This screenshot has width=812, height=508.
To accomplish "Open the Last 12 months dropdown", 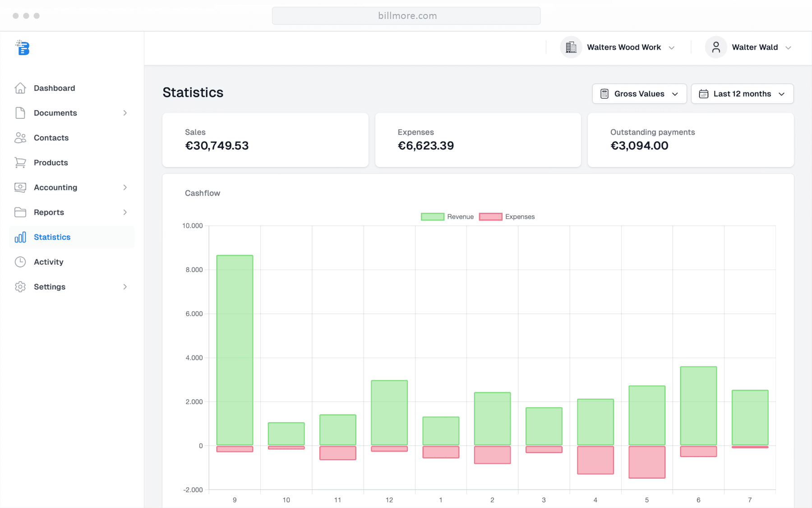I will [x=742, y=94].
